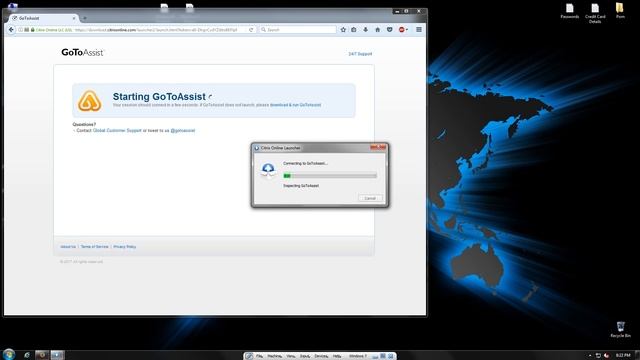Click the GoToAssist logo
The height and width of the screenshot is (360, 640).
coord(83,52)
